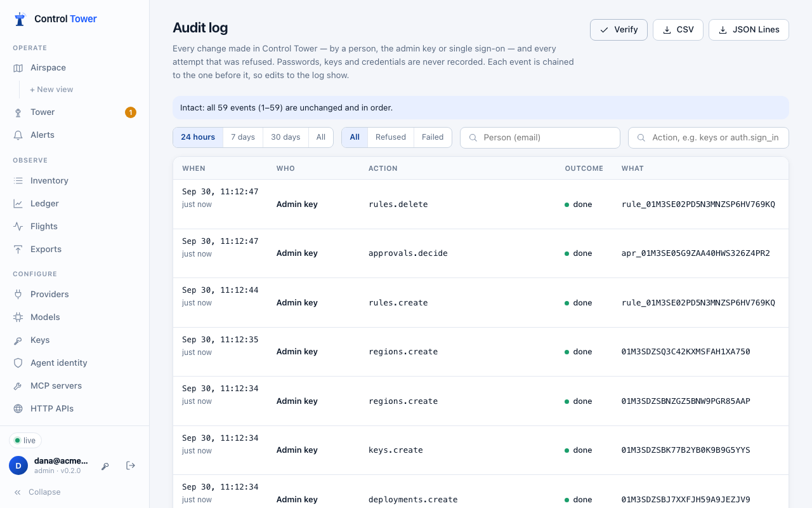This screenshot has height=508, width=812.
Task: Click the live status pill
Action: (25, 441)
